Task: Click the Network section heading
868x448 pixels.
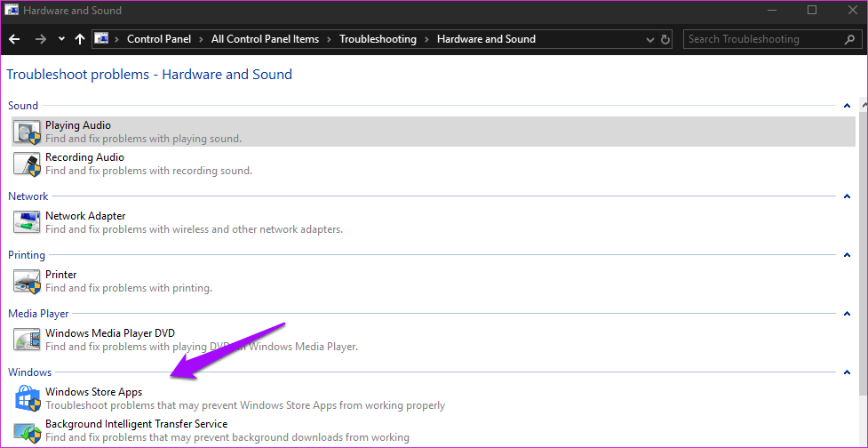Action: (28, 196)
